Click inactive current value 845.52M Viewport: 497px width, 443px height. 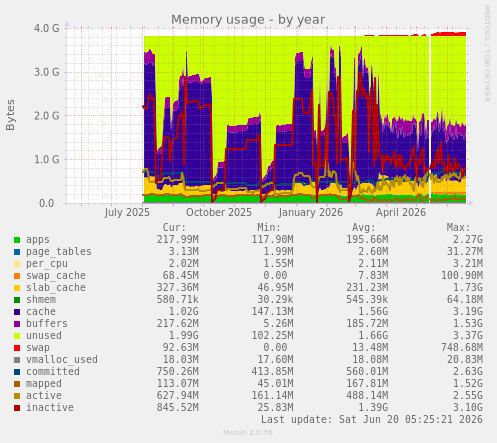click(178, 408)
